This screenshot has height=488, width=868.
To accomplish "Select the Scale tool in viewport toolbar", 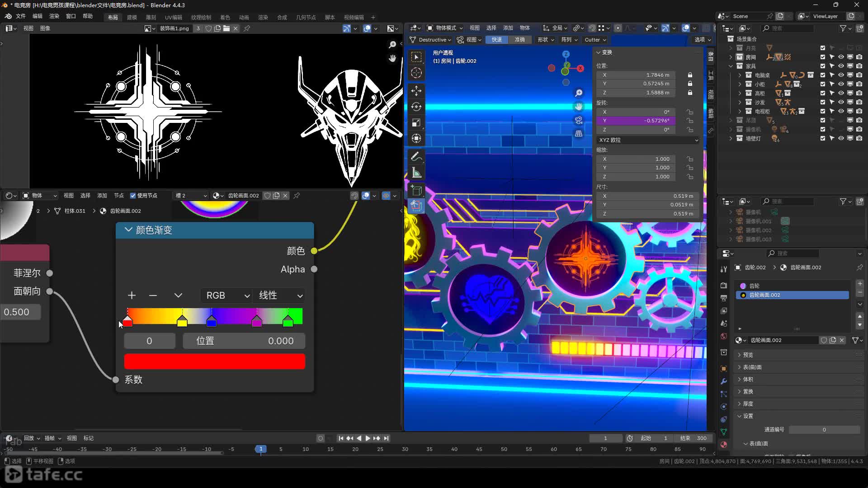I will pos(416,122).
